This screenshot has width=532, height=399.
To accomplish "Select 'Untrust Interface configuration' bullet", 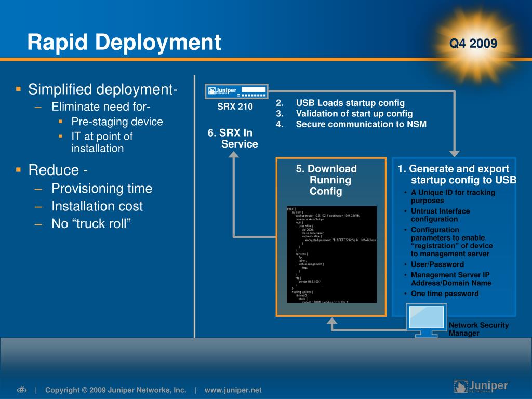I will (x=441, y=215).
